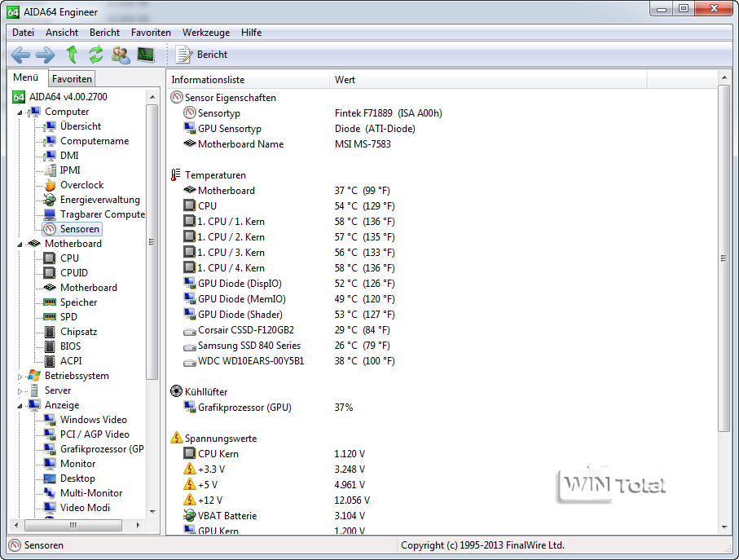Viewport: 739px width, 560px height.
Task: Open the Werkzeuge menu
Action: (x=206, y=33)
